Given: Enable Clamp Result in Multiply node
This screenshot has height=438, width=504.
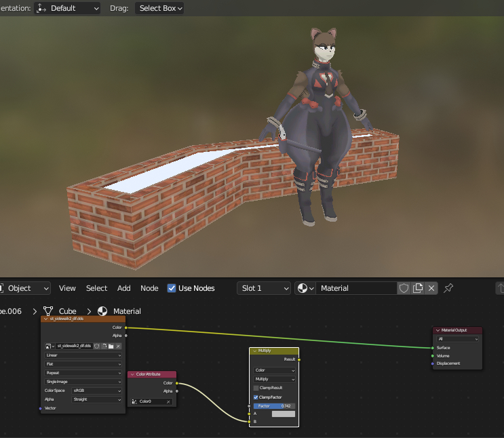Looking at the screenshot, I should (x=256, y=388).
